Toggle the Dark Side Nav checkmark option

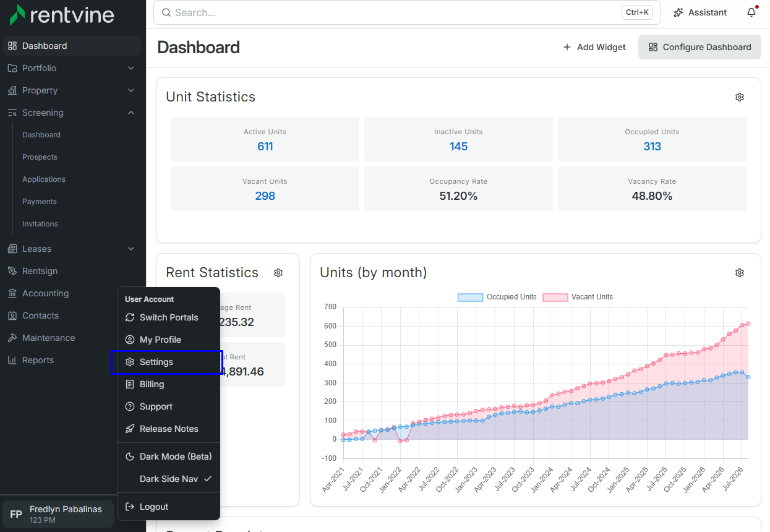click(169, 479)
